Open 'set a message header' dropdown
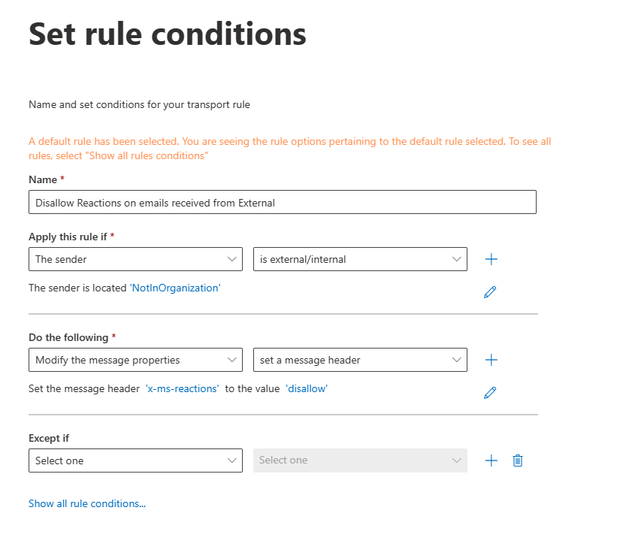The image size is (617, 546). 360,360
